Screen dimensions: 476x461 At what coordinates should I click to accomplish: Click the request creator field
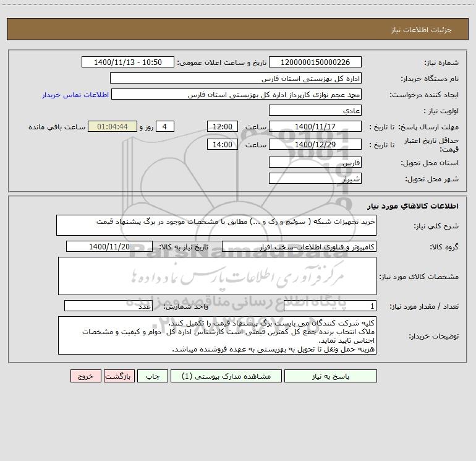237,94
